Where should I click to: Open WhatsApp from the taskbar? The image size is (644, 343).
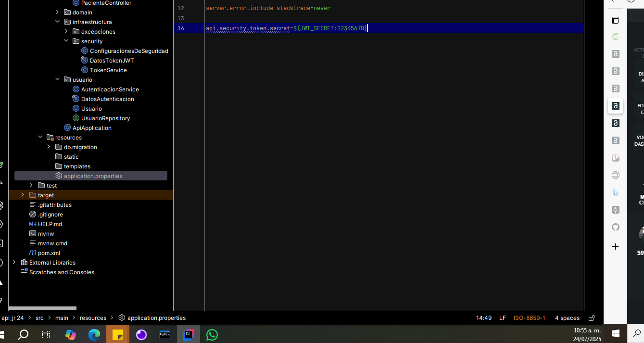point(212,334)
